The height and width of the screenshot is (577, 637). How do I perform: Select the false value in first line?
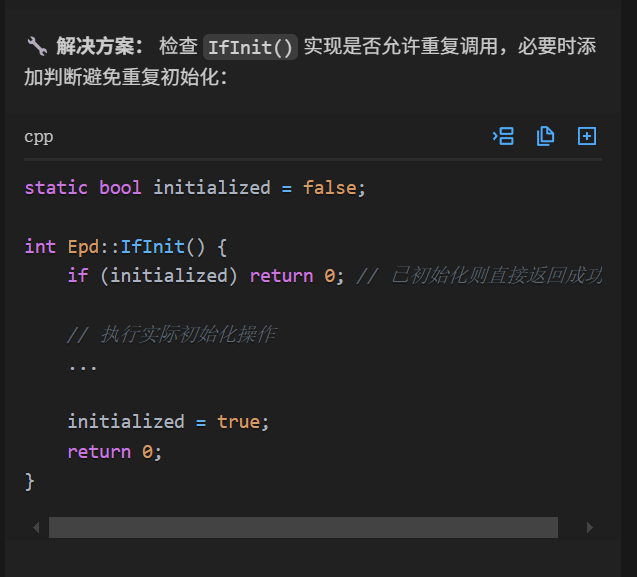click(330, 188)
